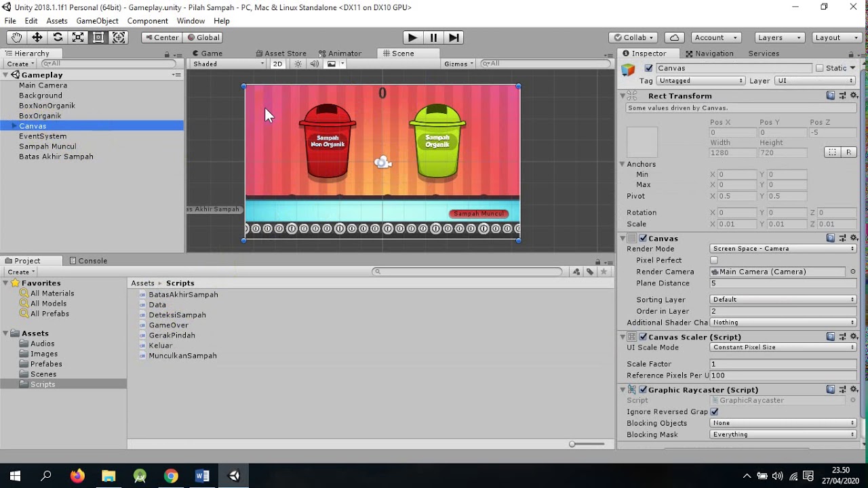Open the GameObject menu
Viewport: 868px width, 488px height.
tap(97, 21)
